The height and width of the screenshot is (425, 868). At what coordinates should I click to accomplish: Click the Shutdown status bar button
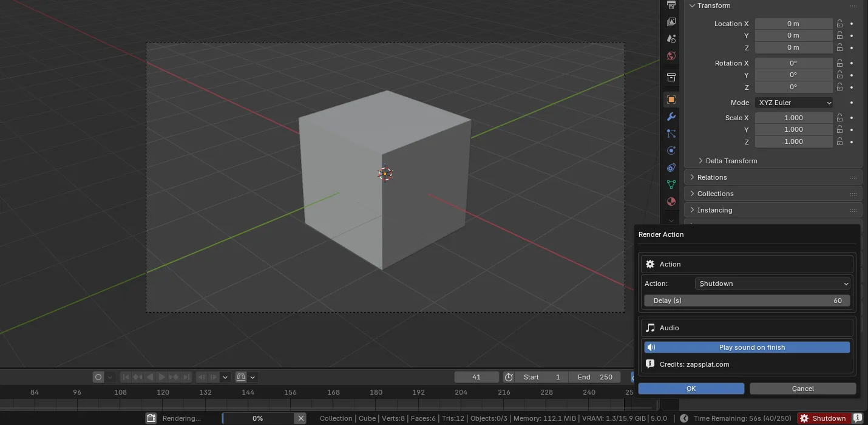(823, 418)
